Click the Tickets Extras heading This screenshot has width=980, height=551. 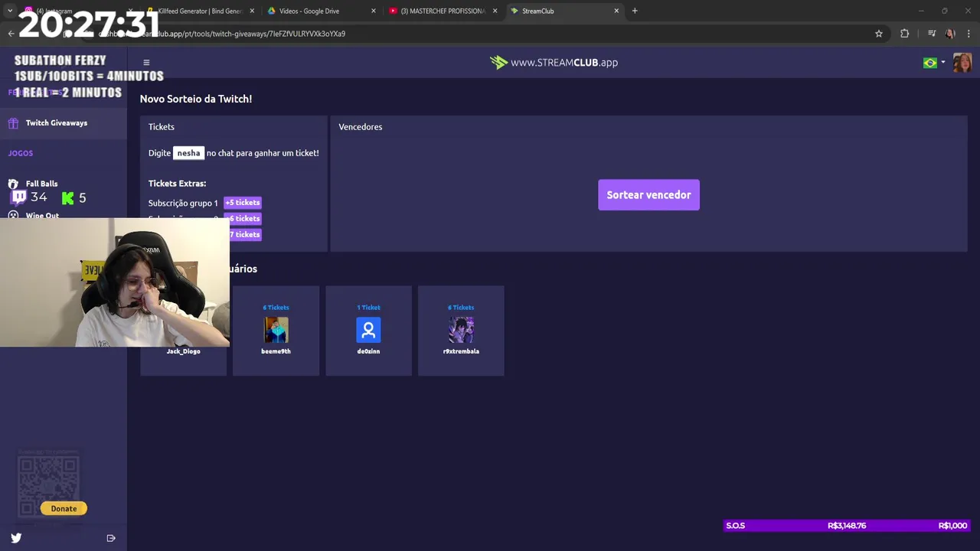click(x=177, y=184)
